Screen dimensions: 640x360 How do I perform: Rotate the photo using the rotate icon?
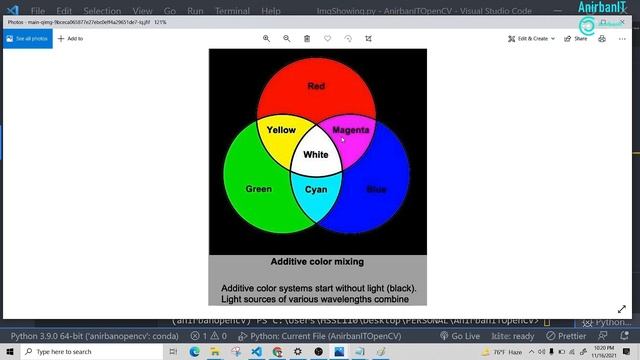[348, 38]
